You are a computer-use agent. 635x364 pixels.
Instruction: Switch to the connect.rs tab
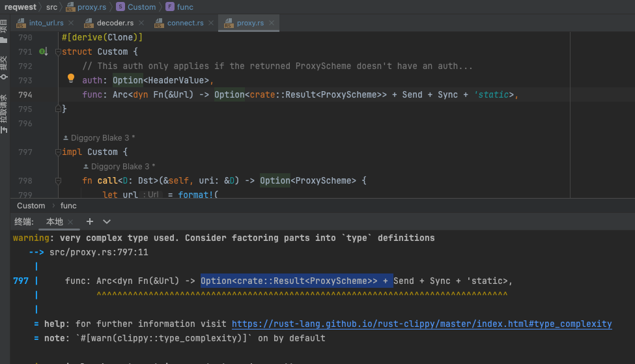click(184, 23)
